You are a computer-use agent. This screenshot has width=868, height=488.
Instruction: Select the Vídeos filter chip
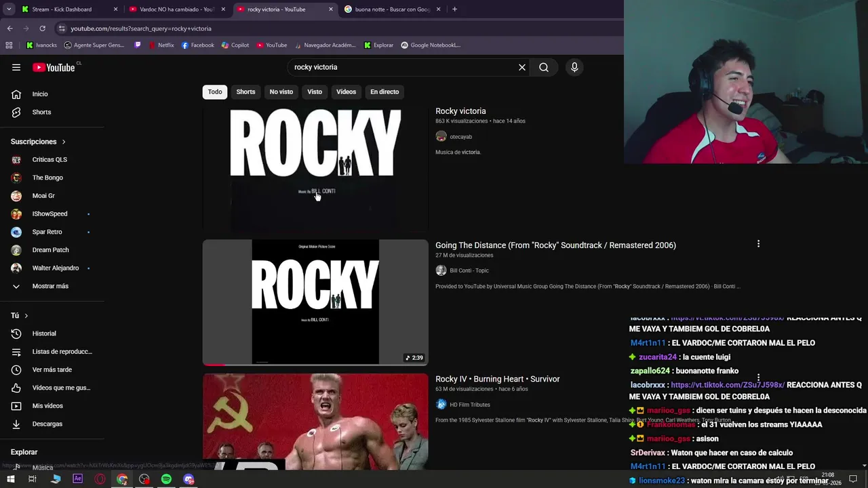click(346, 91)
